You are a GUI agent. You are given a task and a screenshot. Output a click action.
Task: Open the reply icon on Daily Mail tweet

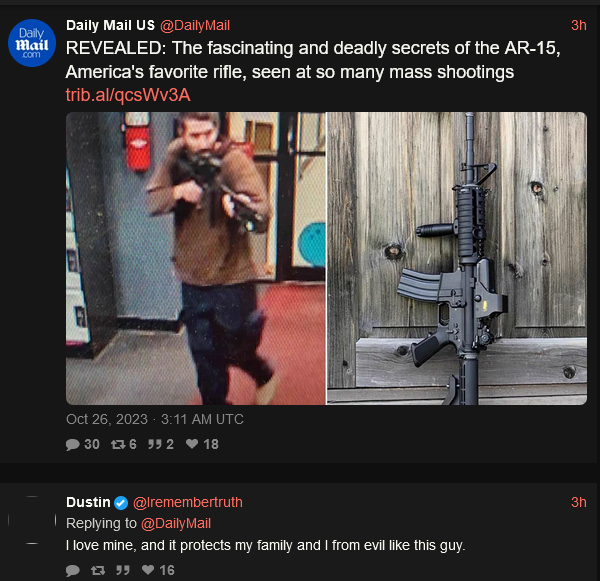click(x=72, y=444)
